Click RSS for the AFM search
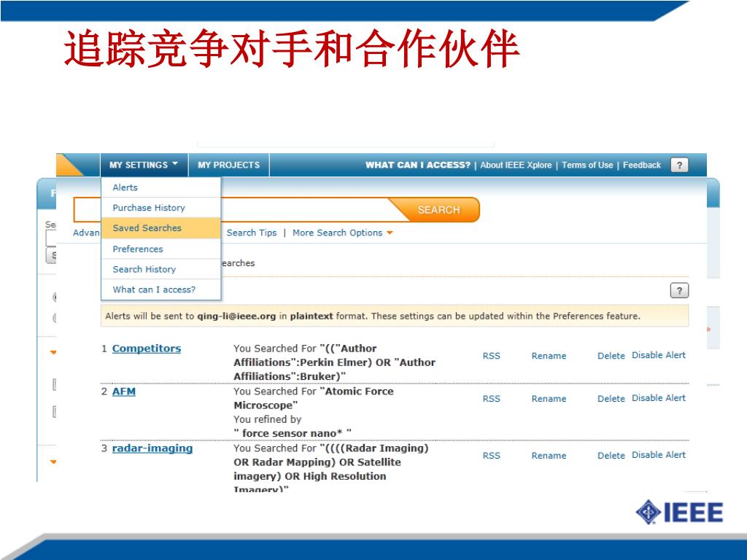 pos(491,399)
